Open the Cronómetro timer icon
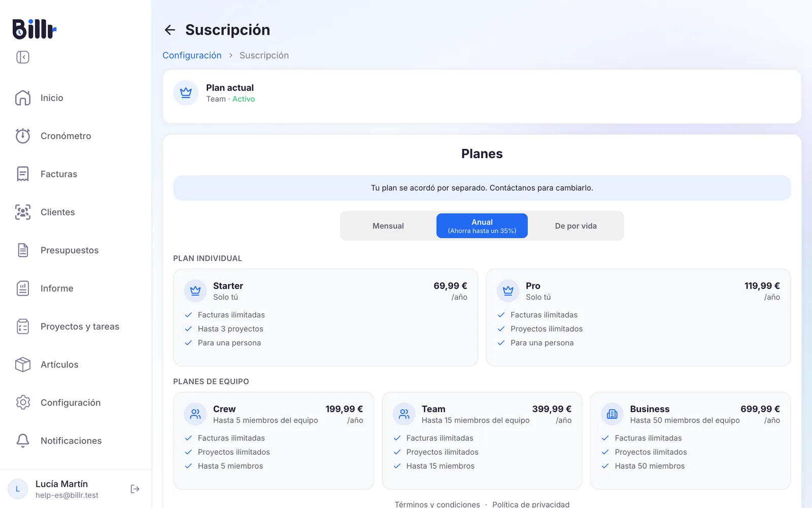812x508 pixels. tap(23, 136)
